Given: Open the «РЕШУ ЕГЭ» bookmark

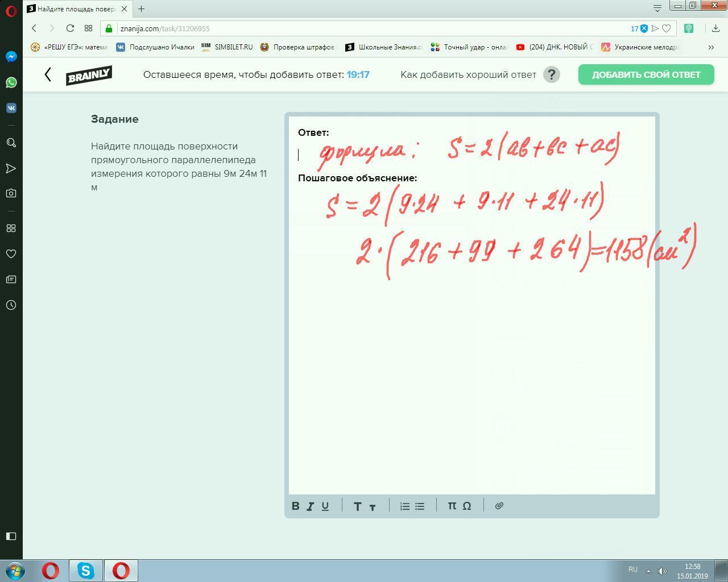Looking at the screenshot, I should [x=69, y=47].
